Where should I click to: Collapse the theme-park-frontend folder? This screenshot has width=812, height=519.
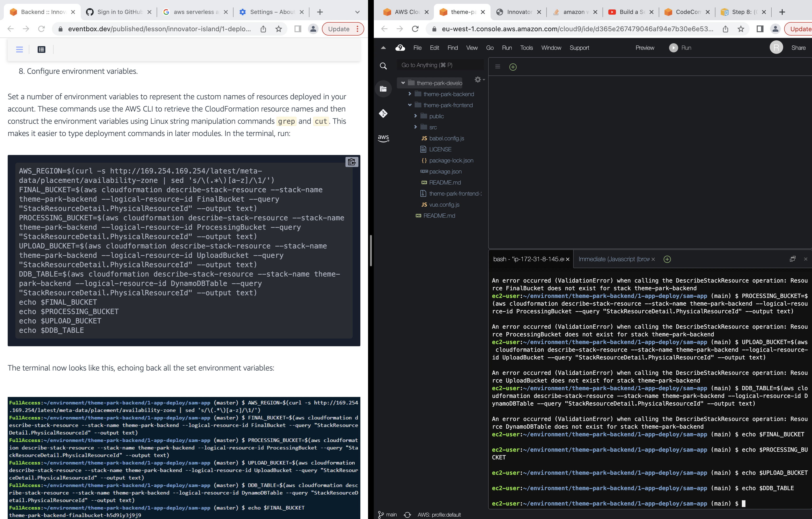[410, 105]
